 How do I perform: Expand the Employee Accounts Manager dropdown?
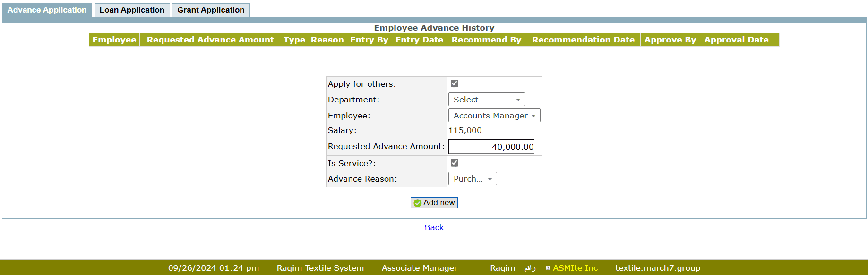pyautogui.click(x=494, y=116)
